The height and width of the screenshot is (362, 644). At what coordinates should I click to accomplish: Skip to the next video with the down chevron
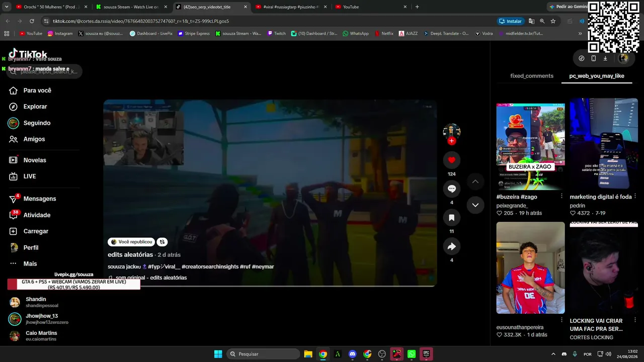tap(475, 205)
